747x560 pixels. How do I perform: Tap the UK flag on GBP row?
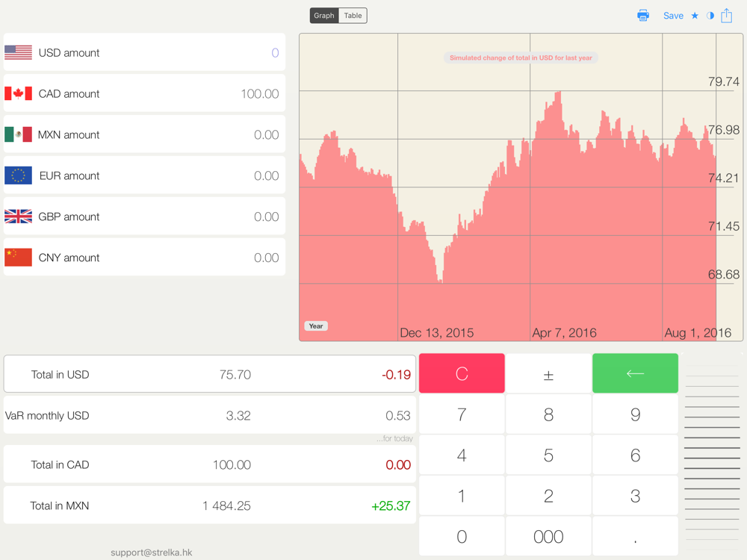coord(18,217)
